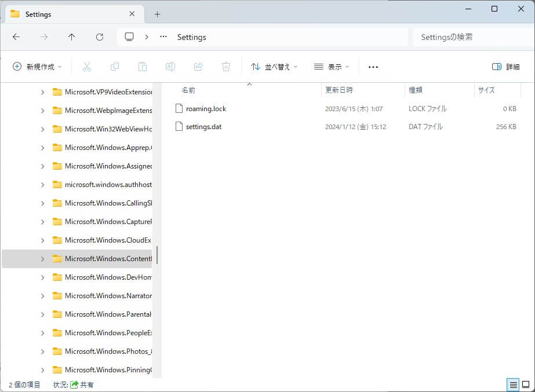Click the navigation pane vertical scrollbar

coord(157,255)
